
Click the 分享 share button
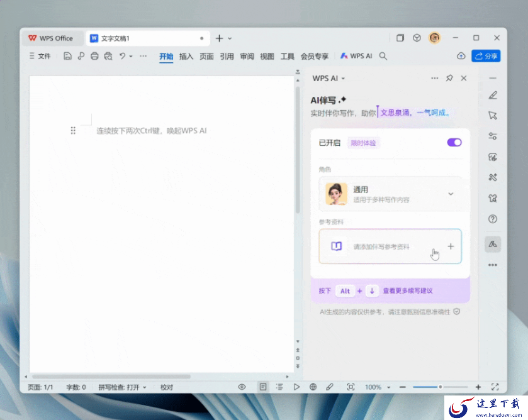tap(486, 56)
